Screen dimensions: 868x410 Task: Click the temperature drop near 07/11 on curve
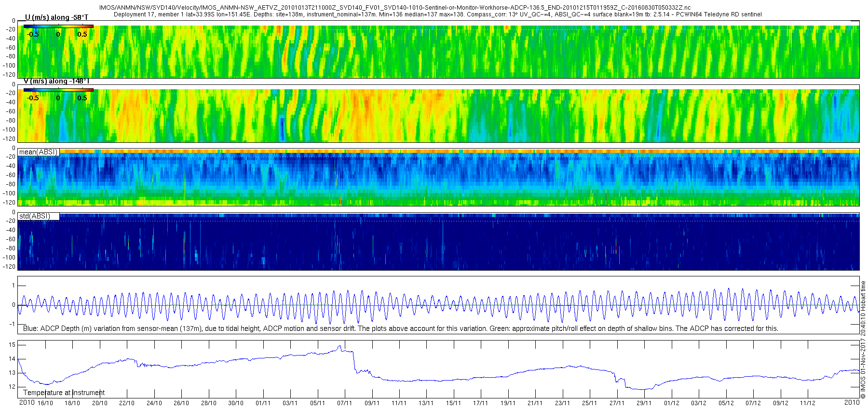(354, 362)
